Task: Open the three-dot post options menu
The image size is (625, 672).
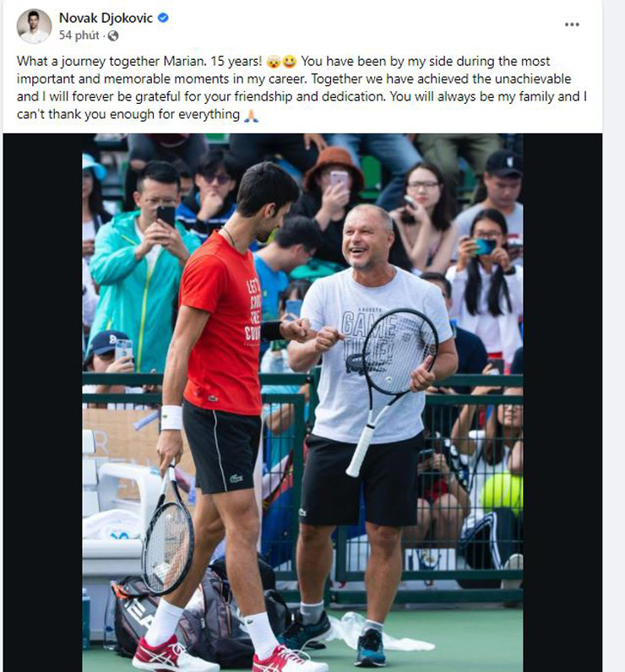Action: (x=572, y=24)
